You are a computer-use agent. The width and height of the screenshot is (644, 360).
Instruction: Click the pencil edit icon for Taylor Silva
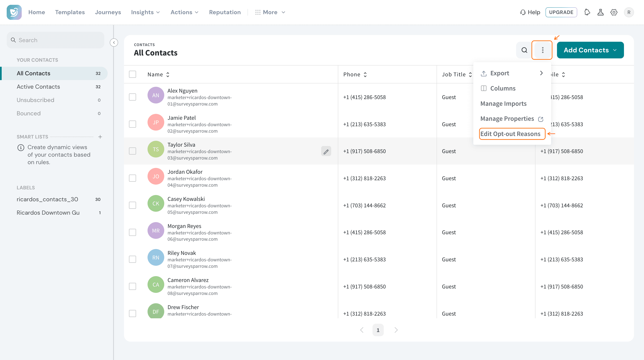[x=326, y=151]
